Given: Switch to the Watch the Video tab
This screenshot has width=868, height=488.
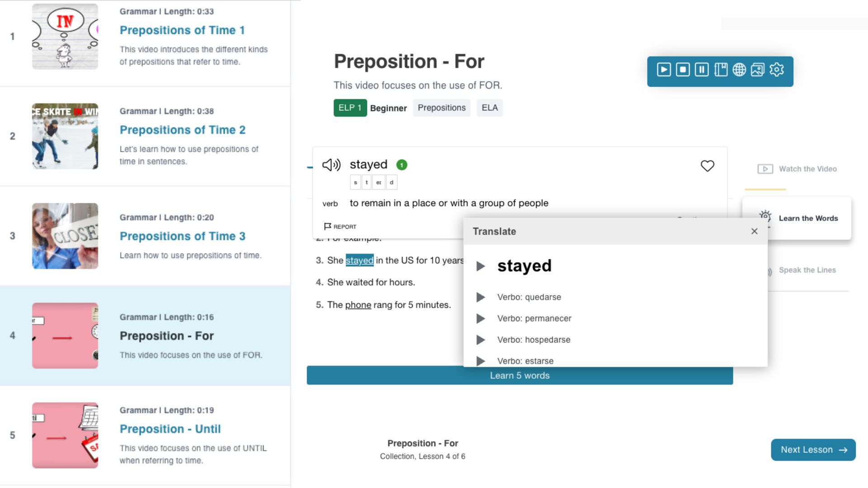Looking at the screenshot, I should pos(797,169).
